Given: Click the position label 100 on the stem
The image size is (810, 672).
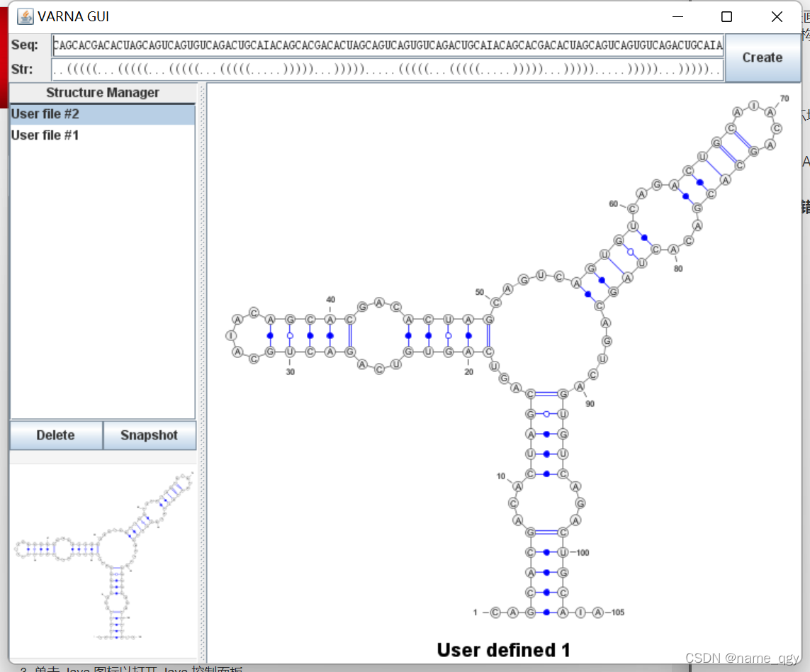Looking at the screenshot, I should point(583,553).
